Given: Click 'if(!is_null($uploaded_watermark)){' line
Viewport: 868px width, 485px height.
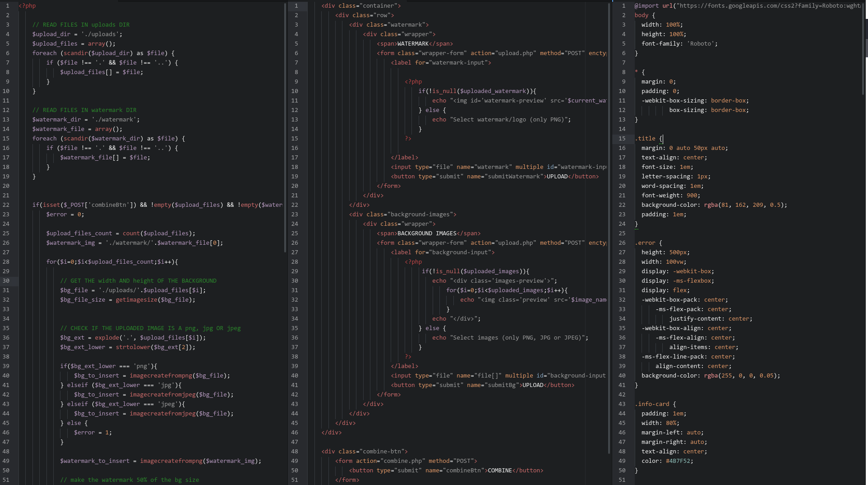Looking at the screenshot, I should click(477, 91).
